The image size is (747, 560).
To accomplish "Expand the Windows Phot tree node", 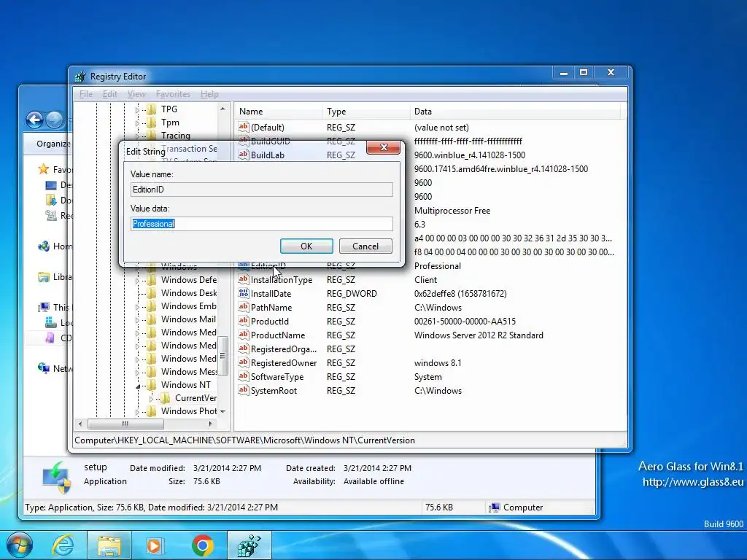I will tap(137, 412).
